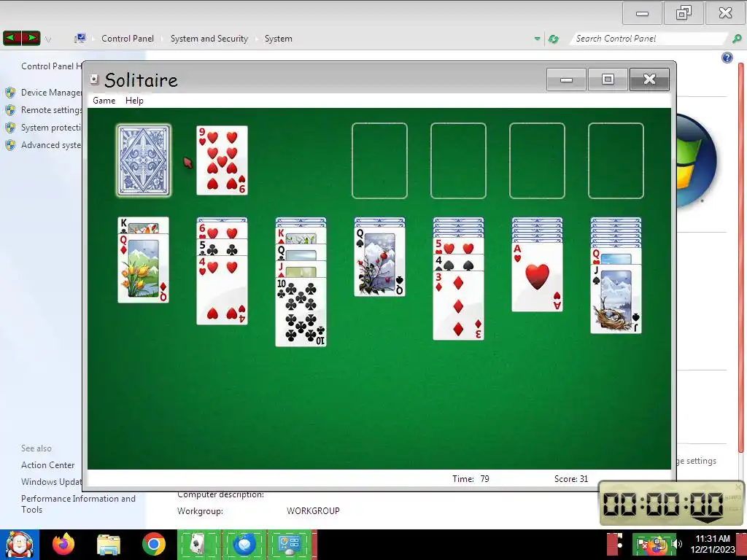Select the red Jack above the 10 of clubs

301,268
